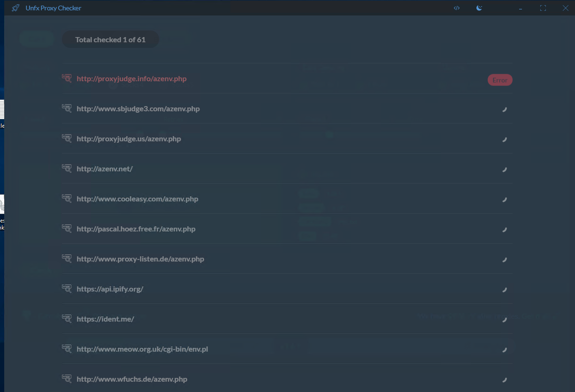
Task: Click the judge icon beside azenv.net
Action: (67, 169)
